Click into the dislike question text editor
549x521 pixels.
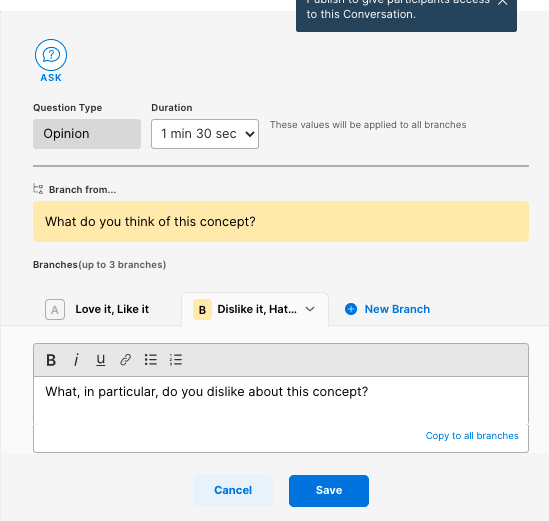281,401
